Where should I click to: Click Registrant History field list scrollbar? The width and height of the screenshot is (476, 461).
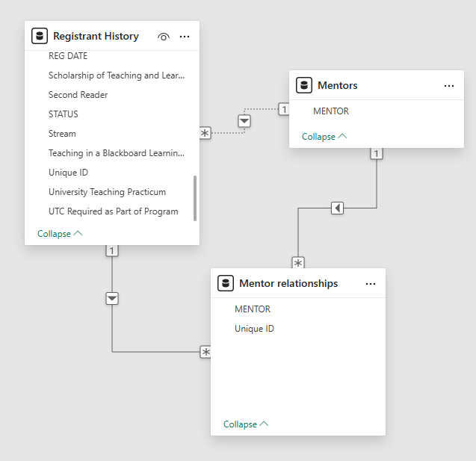(195, 198)
